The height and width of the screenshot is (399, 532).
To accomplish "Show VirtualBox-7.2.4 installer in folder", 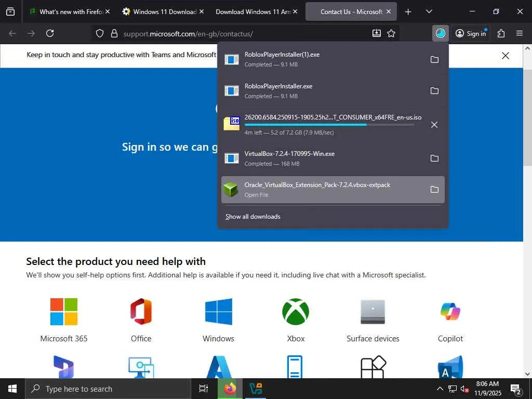I will pos(434,158).
